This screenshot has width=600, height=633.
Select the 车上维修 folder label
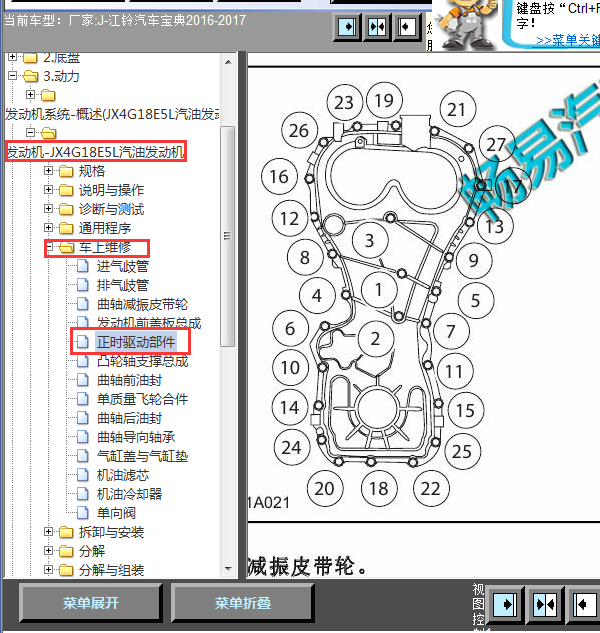105,247
